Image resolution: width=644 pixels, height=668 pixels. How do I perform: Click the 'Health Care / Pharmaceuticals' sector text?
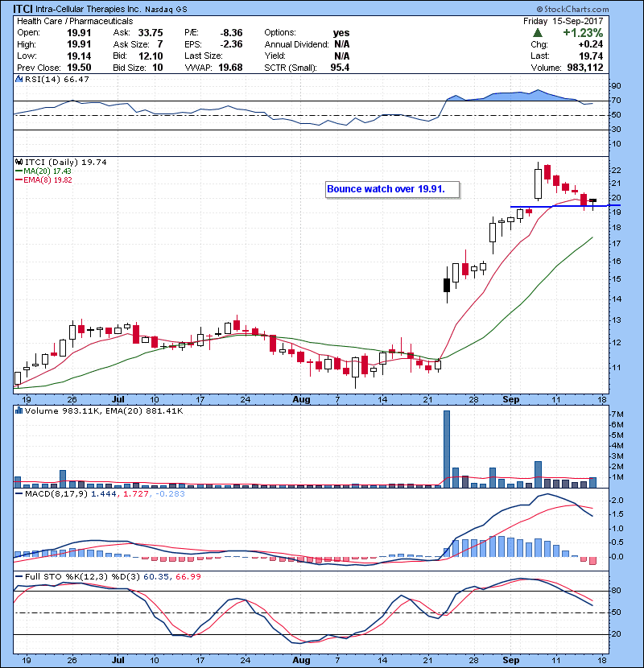[75, 21]
